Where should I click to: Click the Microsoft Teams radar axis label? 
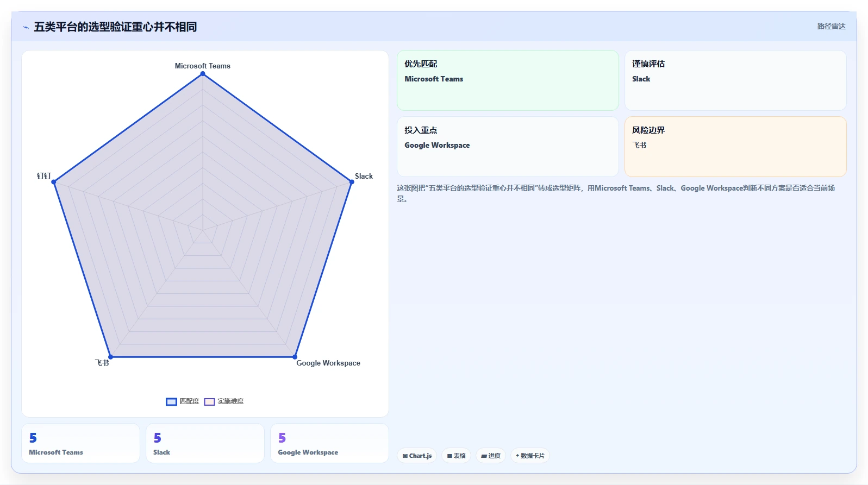[202, 66]
